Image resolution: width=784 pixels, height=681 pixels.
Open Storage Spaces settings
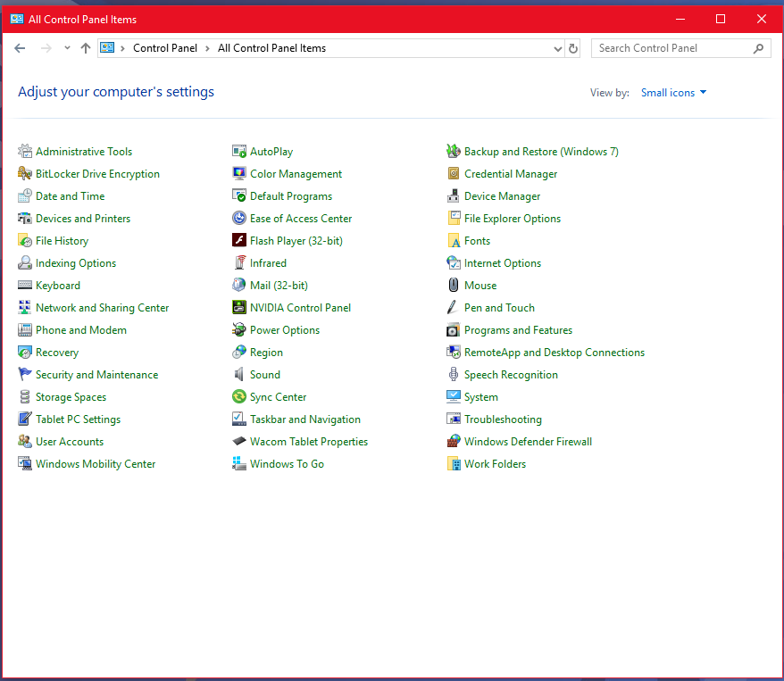tap(71, 397)
